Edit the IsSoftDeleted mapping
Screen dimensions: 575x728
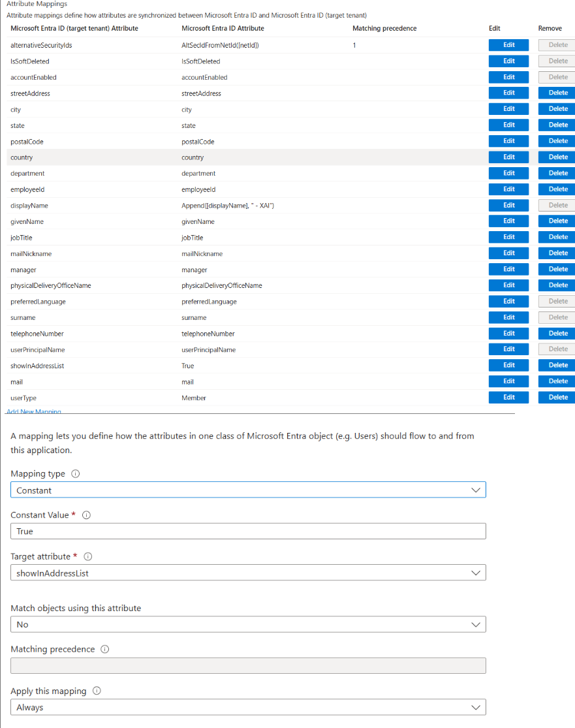point(508,61)
